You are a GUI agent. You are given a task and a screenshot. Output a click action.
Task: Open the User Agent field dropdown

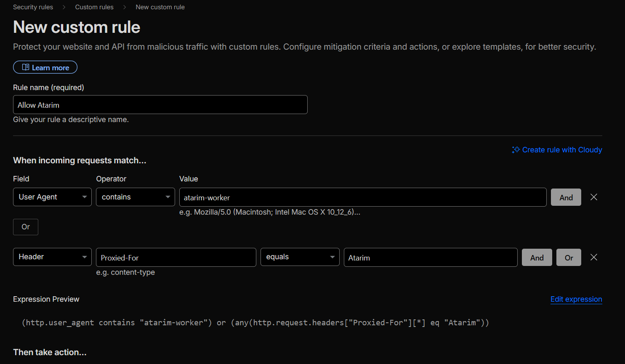pos(52,197)
